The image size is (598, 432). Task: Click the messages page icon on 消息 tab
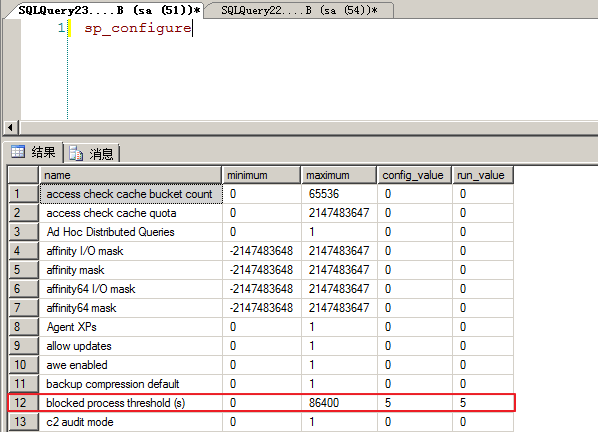(76, 153)
